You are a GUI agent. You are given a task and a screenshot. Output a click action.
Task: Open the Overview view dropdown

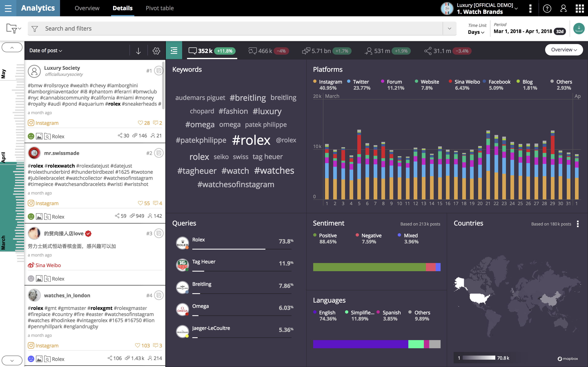click(x=564, y=50)
